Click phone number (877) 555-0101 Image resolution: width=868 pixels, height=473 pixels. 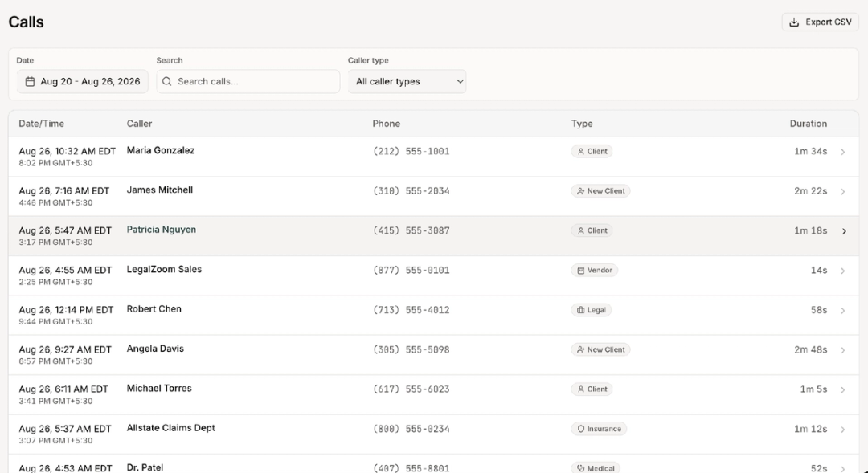click(x=411, y=271)
